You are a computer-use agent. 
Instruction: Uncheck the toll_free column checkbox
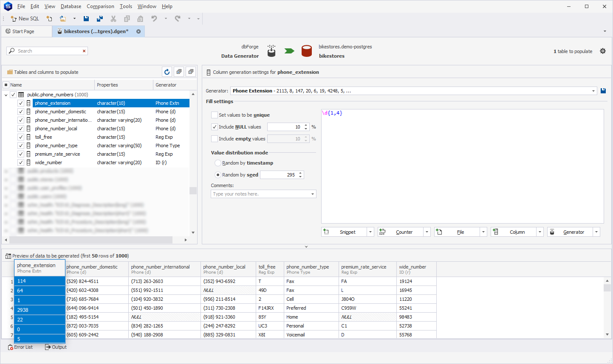click(21, 137)
